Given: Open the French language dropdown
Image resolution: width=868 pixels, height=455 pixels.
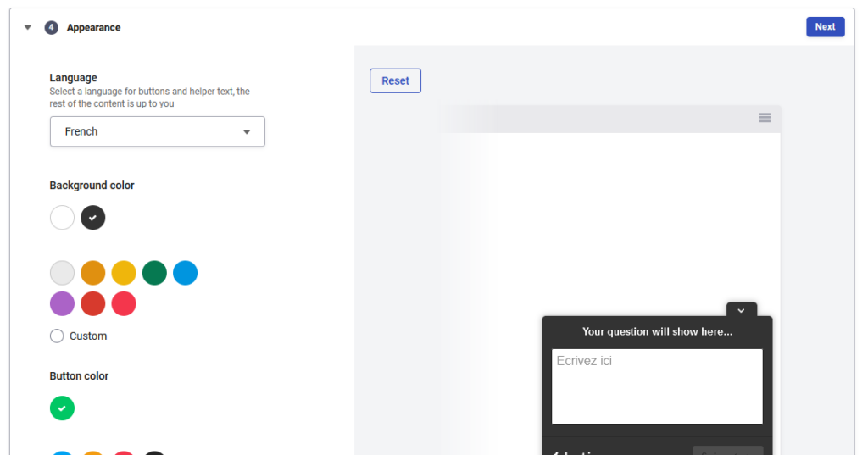Looking at the screenshot, I should pyautogui.click(x=158, y=131).
